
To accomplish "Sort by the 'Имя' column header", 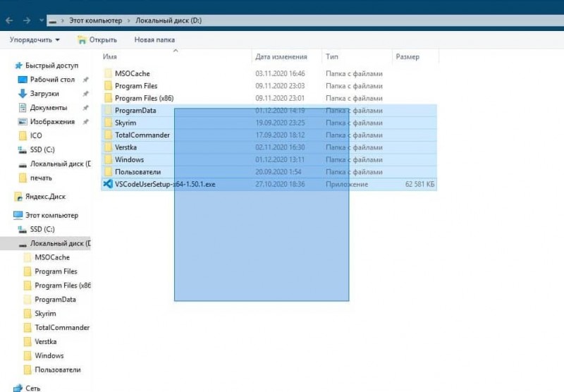I will pos(110,56).
